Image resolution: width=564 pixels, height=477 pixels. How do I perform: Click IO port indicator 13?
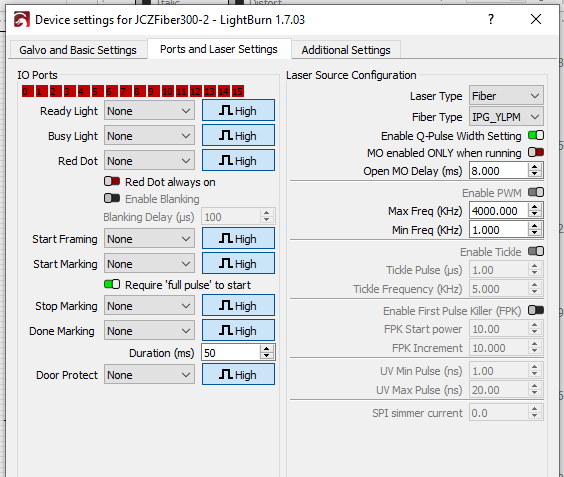[x=210, y=91]
